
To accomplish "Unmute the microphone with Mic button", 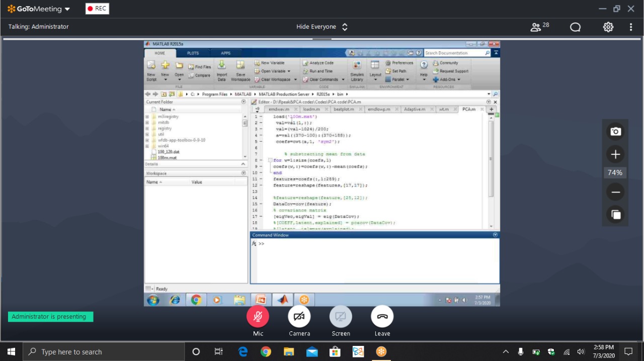I will (258, 317).
